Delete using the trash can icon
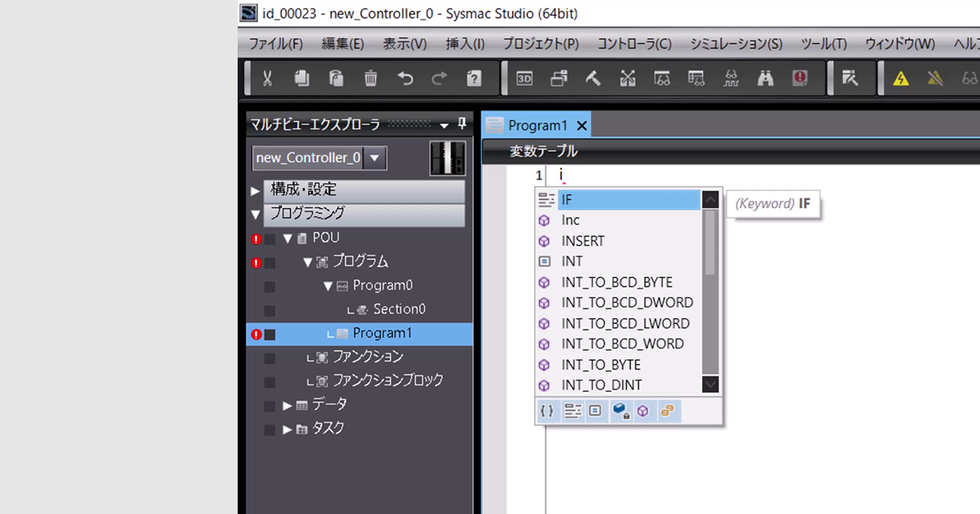This screenshot has width=980, height=514. pyautogui.click(x=371, y=78)
